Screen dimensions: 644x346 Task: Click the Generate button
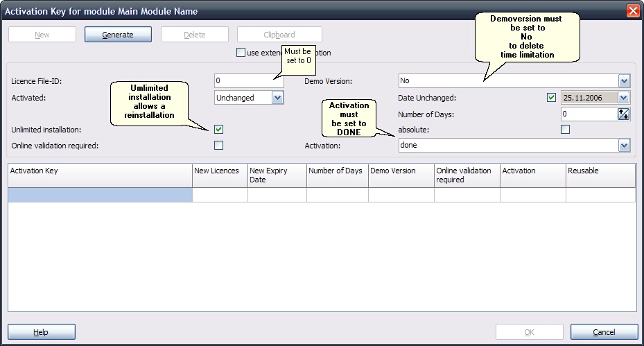coord(118,35)
